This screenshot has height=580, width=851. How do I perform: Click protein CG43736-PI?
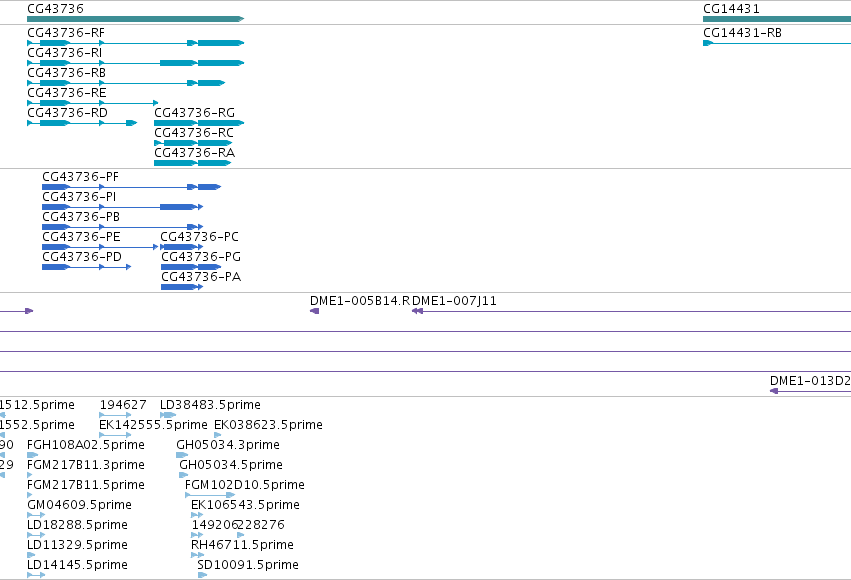(x=122, y=207)
